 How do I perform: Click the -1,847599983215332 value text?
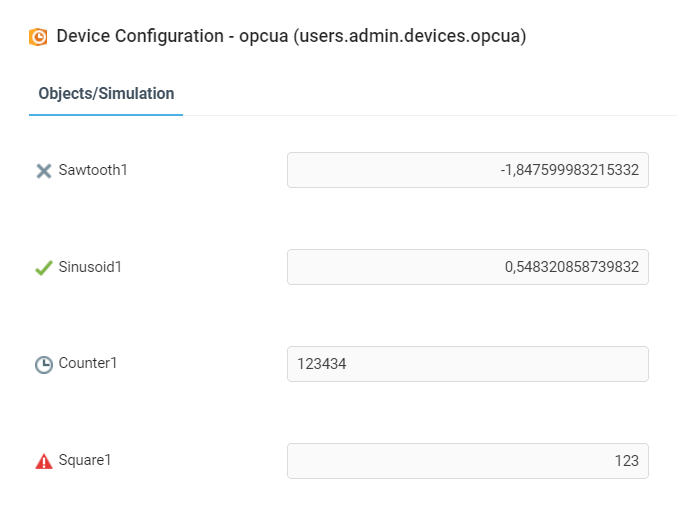click(569, 171)
